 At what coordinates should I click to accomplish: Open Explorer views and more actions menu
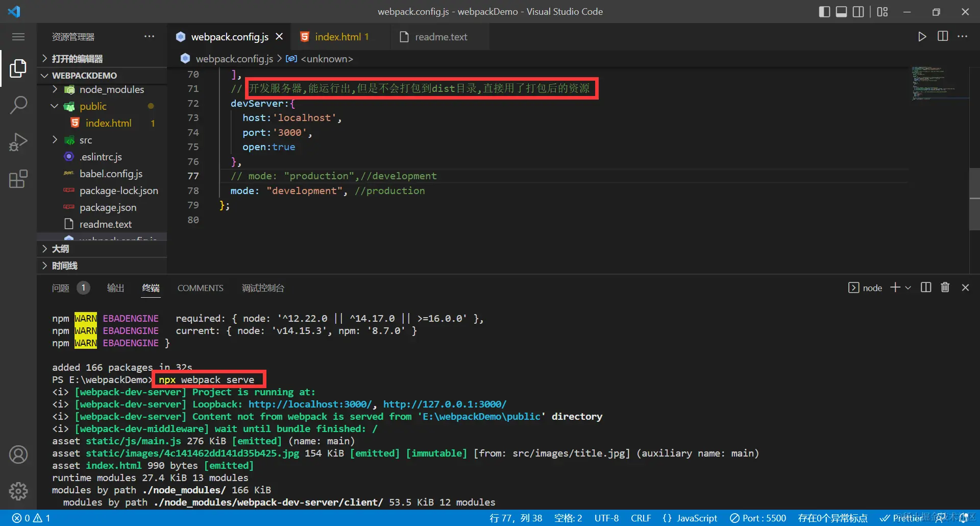(149, 36)
